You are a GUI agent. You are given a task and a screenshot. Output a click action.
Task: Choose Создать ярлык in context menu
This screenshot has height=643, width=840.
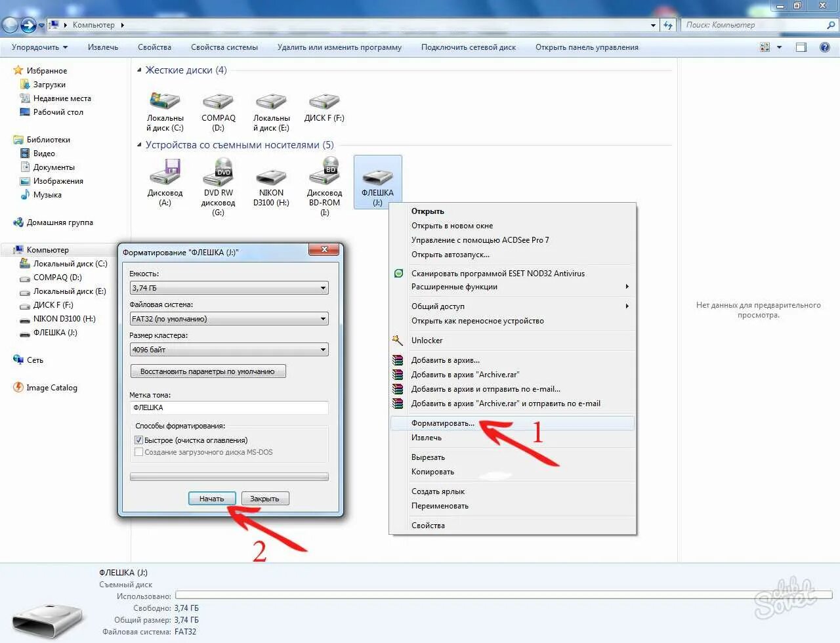(513, 491)
